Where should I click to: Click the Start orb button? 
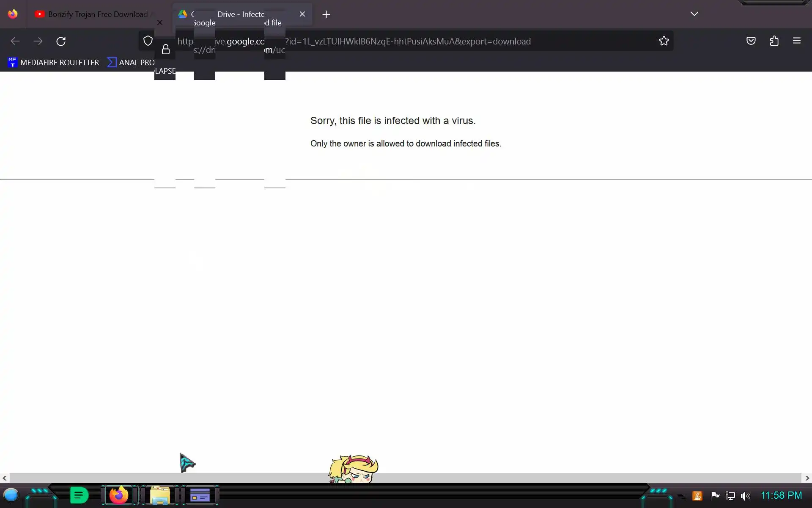[x=11, y=495]
